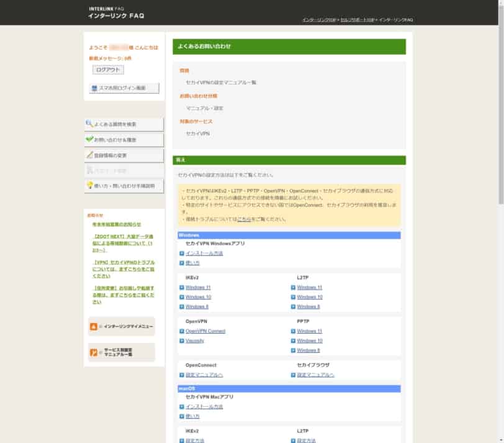Click arrow icon beside セカイブラウザ 設定マニュアルへ
Viewport: 504px width, 443px height.
coord(293,375)
